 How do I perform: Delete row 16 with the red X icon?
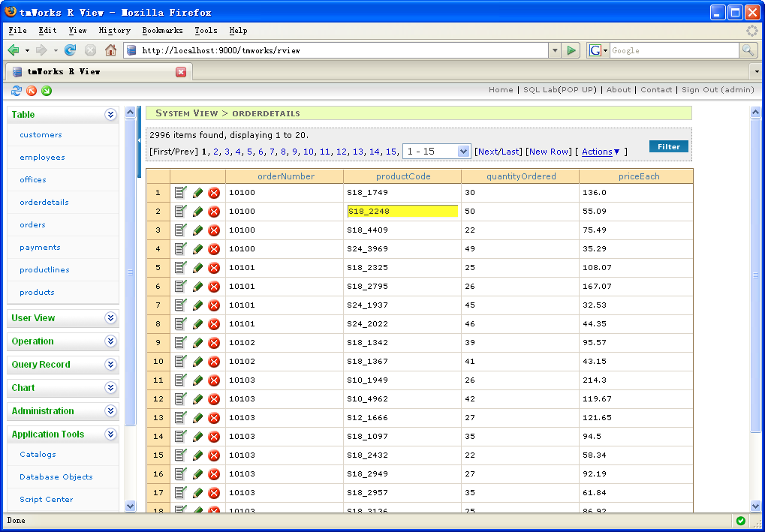(x=214, y=474)
